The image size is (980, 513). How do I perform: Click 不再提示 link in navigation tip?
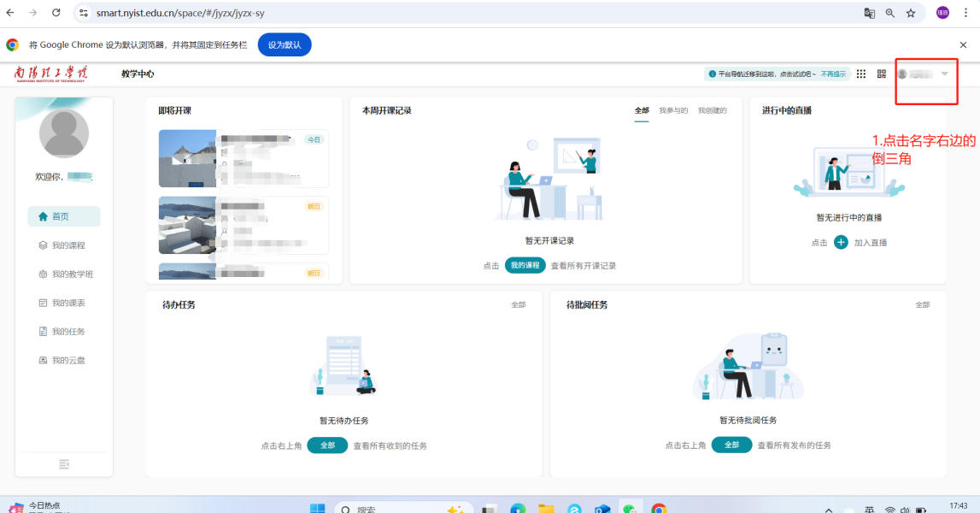point(833,74)
